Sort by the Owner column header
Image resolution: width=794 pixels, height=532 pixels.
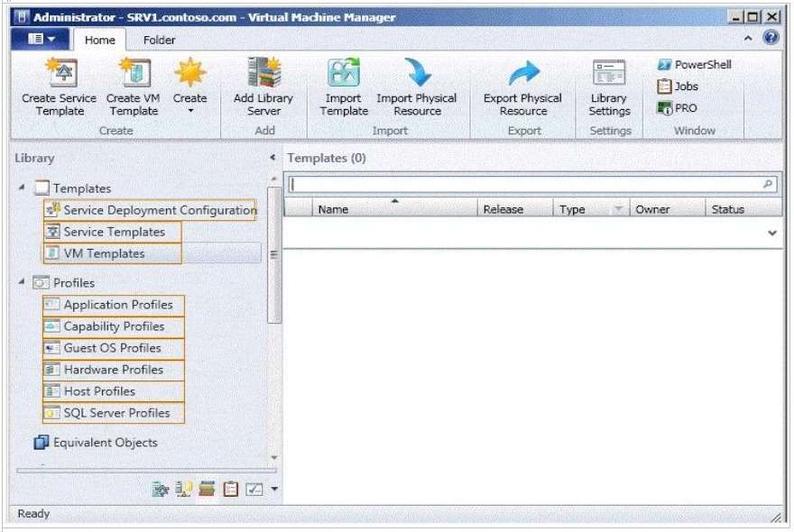tap(668, 209)
